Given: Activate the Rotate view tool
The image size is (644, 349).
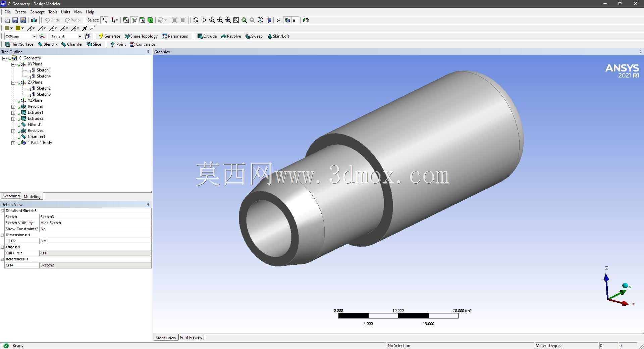Looking at the screenshot, I should pyautogui.click(x=196, y=20).
